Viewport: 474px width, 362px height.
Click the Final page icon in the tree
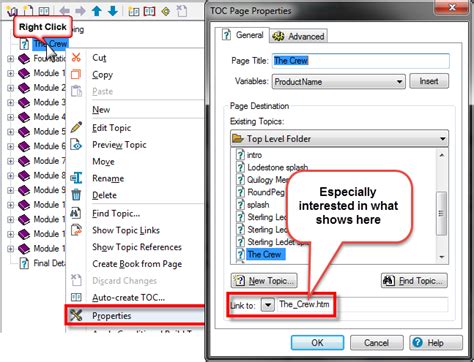24,263
